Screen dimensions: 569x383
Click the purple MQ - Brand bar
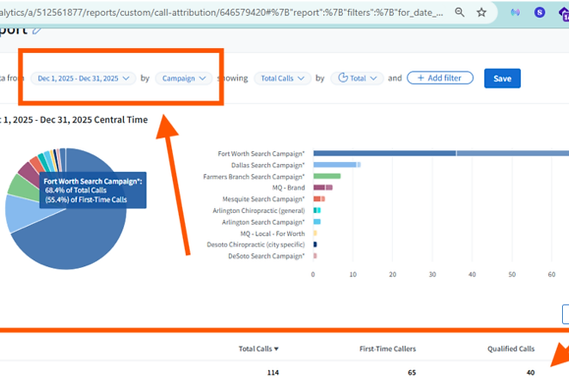pos(323,188)
